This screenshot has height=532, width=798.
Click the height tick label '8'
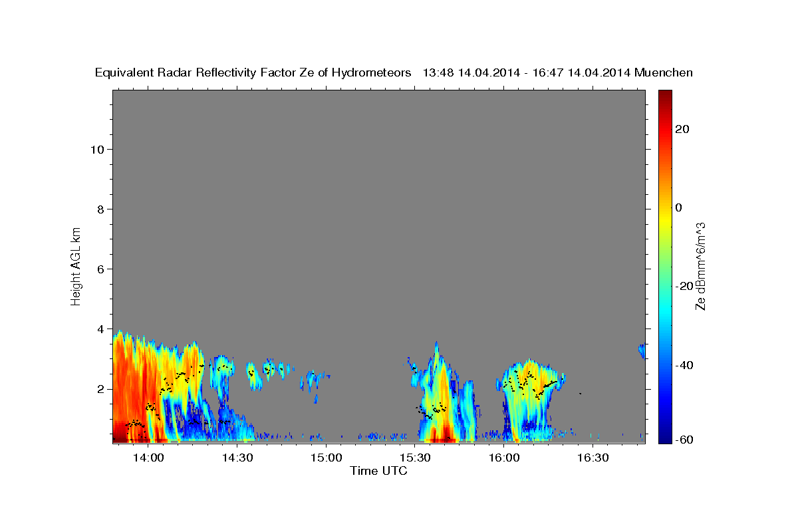tap(100, 209)
